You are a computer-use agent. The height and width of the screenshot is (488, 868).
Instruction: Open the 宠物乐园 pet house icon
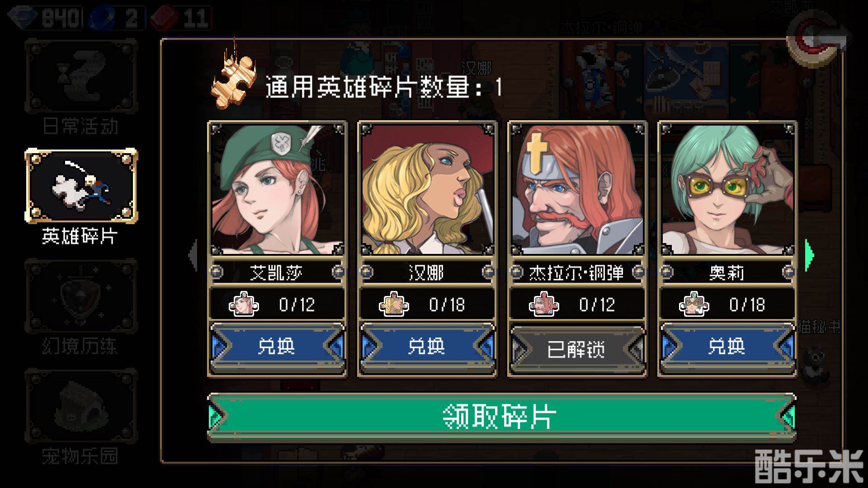(x=81, y=406)
